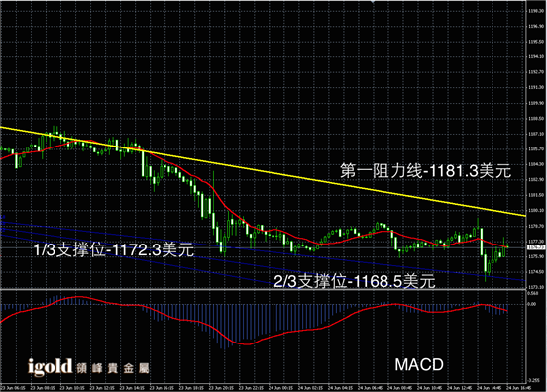Select the 第一阻力线-1181.3美元 resistance label
This screenshot has height=392, width=547.
(x=425, y=171)
